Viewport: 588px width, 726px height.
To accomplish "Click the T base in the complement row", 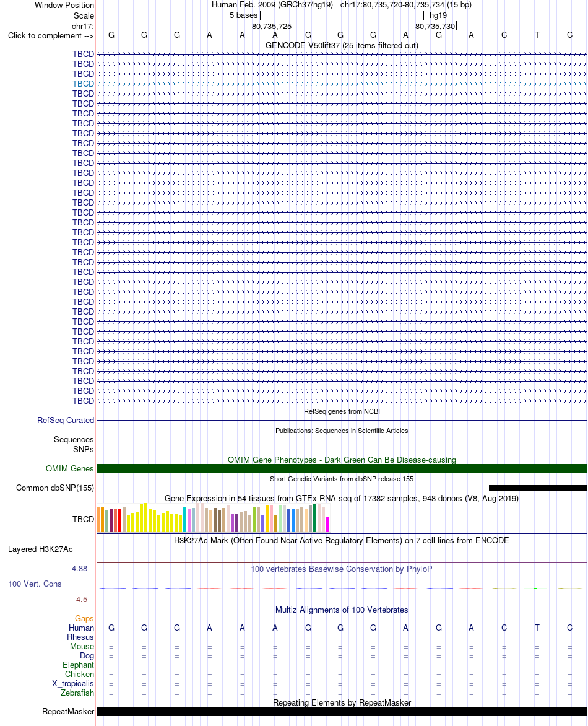I will (x=537, y=35).
